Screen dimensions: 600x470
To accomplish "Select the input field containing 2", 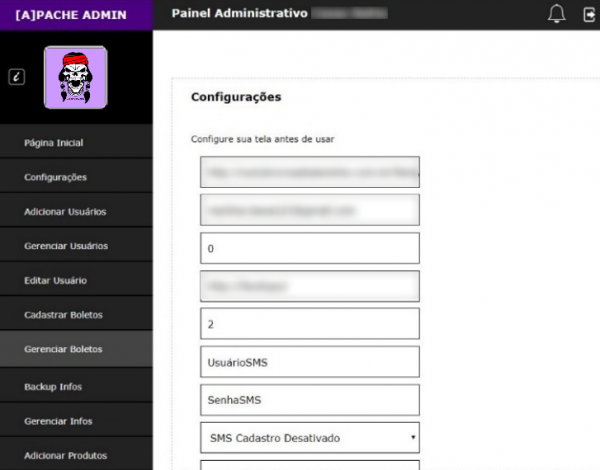I will [x=309, y=324].
